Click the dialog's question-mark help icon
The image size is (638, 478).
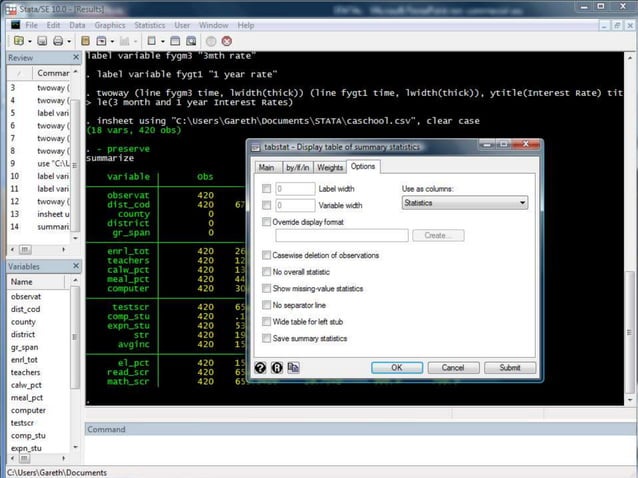pyautogui.click(x=260, y=368)
